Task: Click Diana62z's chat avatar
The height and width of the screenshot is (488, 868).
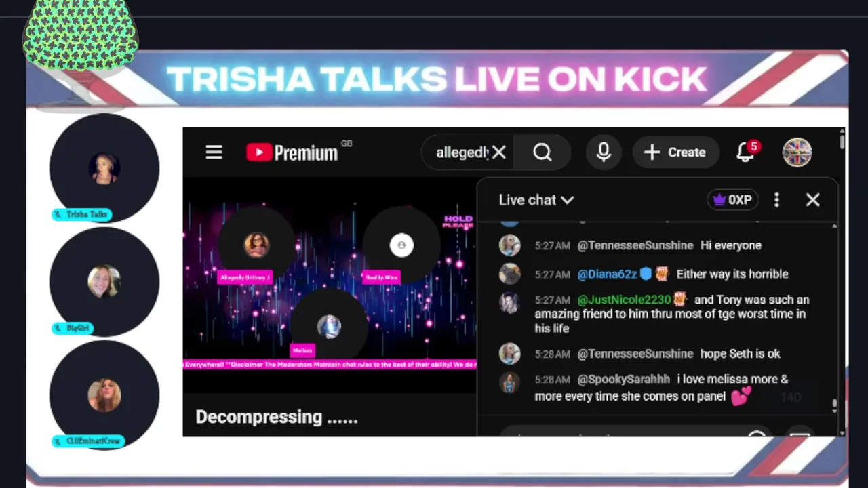Action: click(509, 274)
